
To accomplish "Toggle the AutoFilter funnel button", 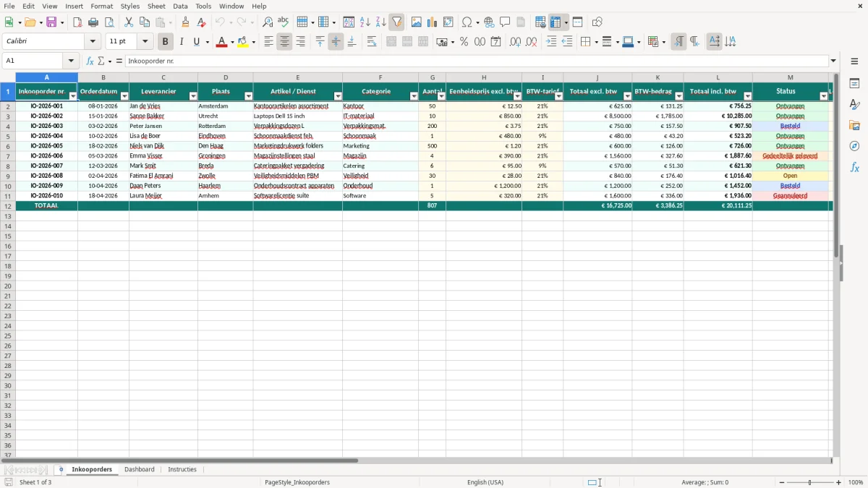I will [396, 22].
